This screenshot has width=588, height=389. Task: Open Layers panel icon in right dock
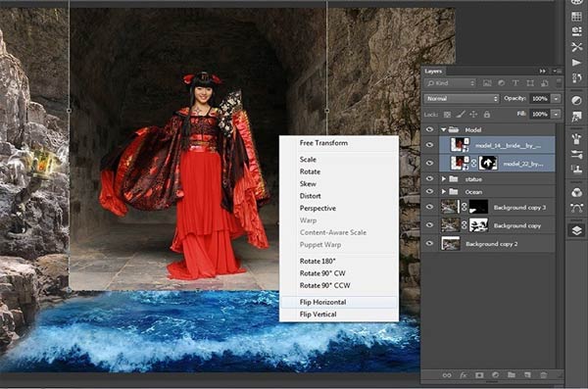tap(577, 230)
